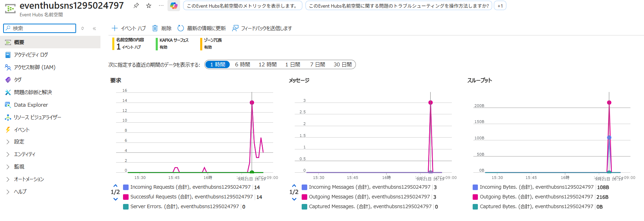Collapse the left sidebar menu

94,28
